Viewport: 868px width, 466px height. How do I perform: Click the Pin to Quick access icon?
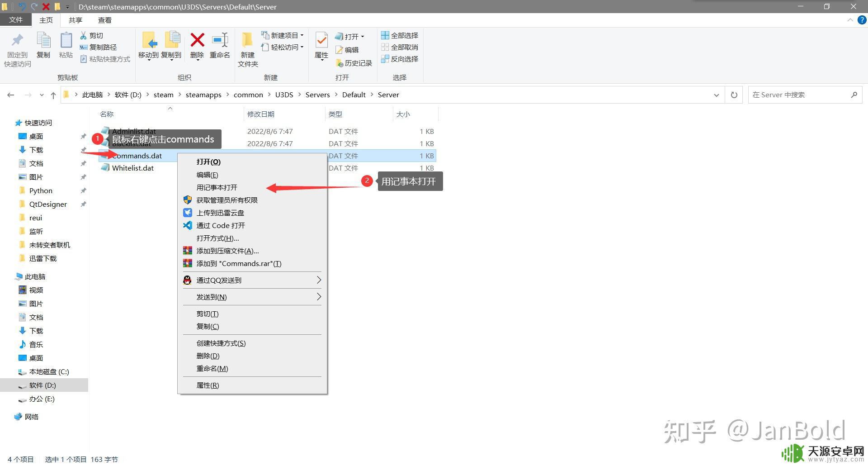[x=17, y=41]
